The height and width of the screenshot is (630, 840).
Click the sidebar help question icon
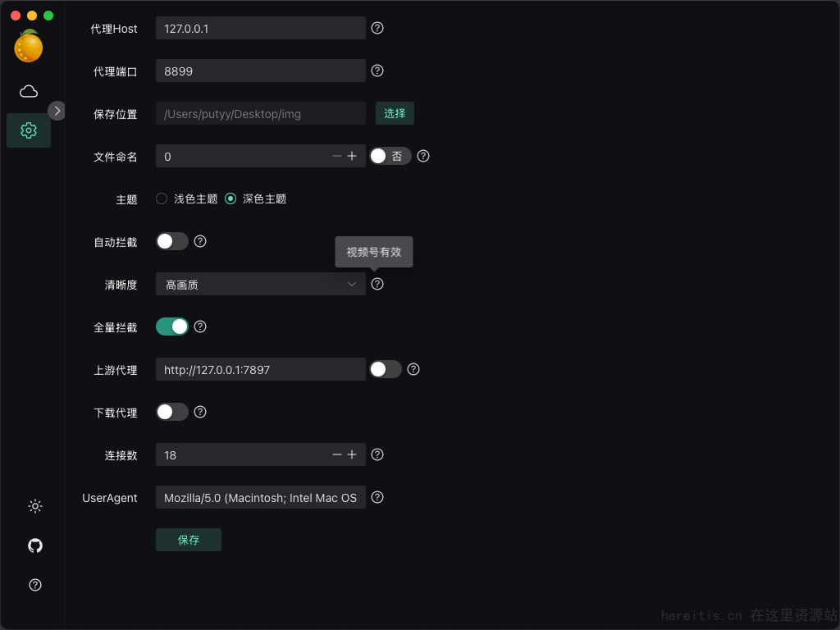tap(35, 585)
